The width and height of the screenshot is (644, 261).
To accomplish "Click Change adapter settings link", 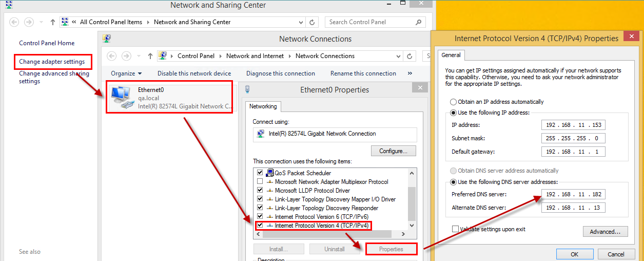I will click(52, 62).
